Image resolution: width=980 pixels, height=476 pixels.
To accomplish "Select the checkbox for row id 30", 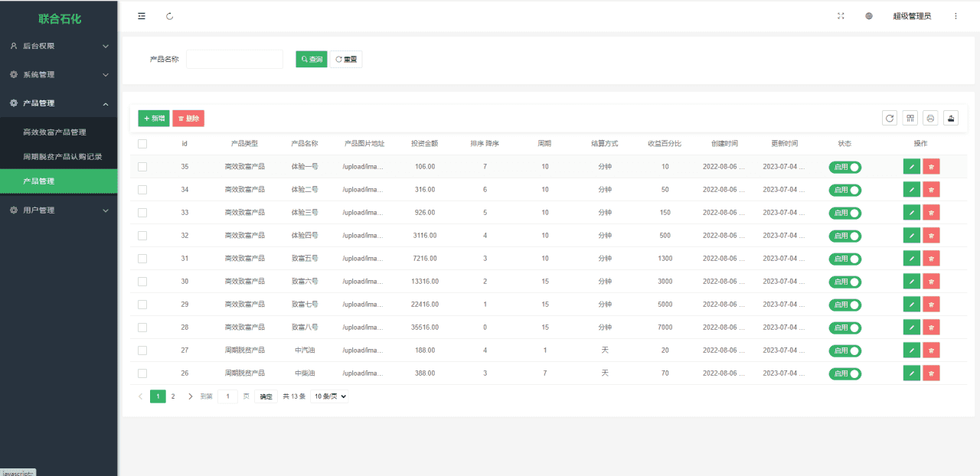I will (142, 282).
